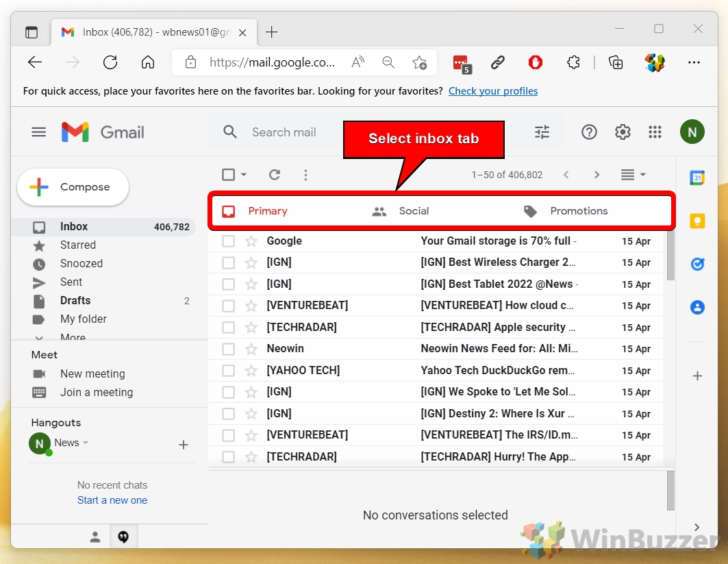This screenshot has width=728, height=564.
Task: Toggle the select all messages checkbox
Action: coord(228,175)
